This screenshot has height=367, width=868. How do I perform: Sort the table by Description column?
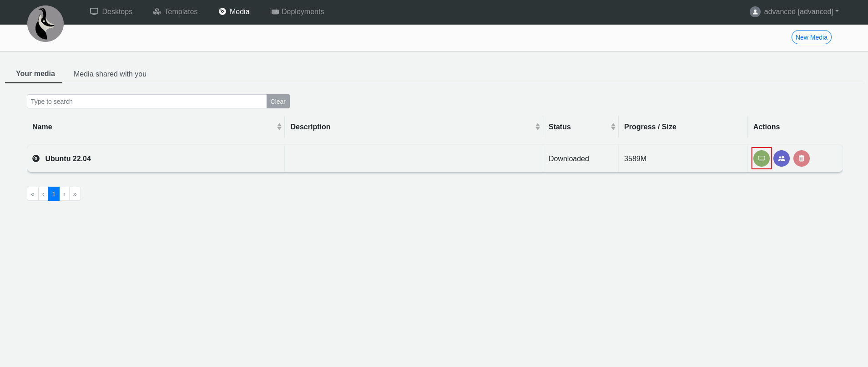click(x=537, y=127)
